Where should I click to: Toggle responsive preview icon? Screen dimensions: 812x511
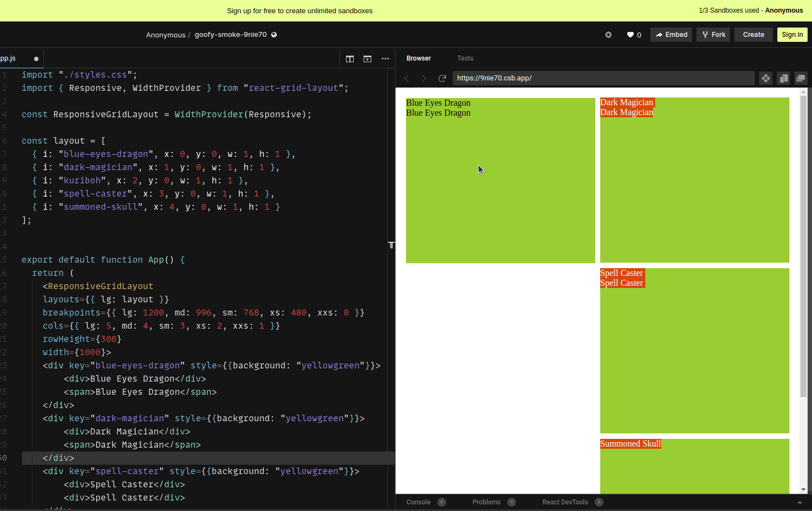click(783, 78)
